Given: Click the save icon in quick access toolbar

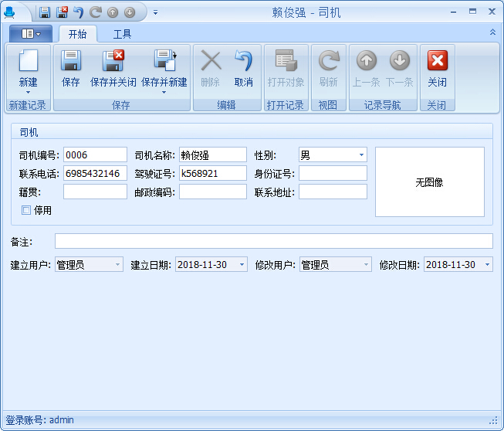Looking at the screenshot, I should coord(45,12).
